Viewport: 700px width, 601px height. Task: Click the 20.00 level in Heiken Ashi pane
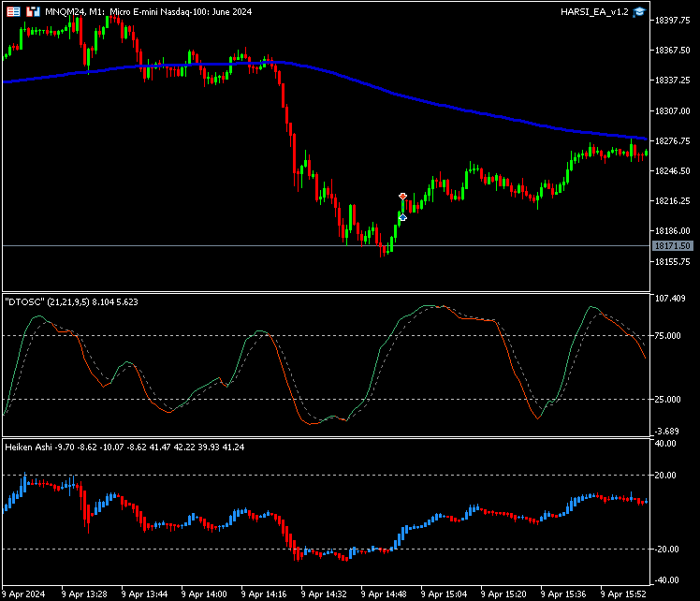point(665,475)
